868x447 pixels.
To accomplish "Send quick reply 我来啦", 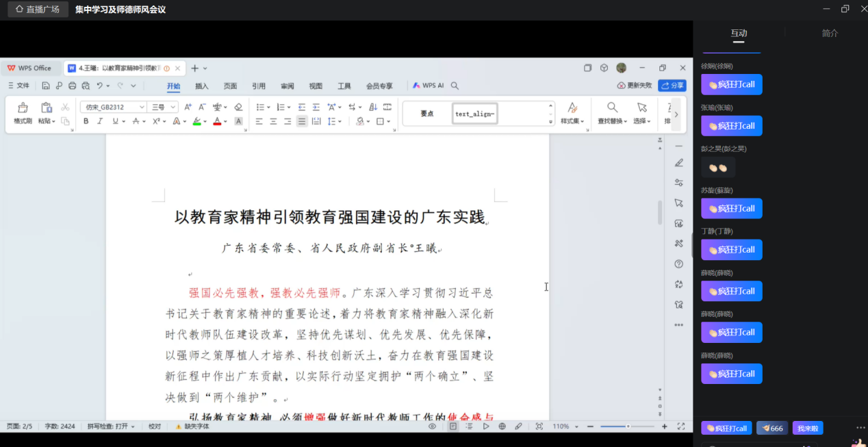I will 808,428.
